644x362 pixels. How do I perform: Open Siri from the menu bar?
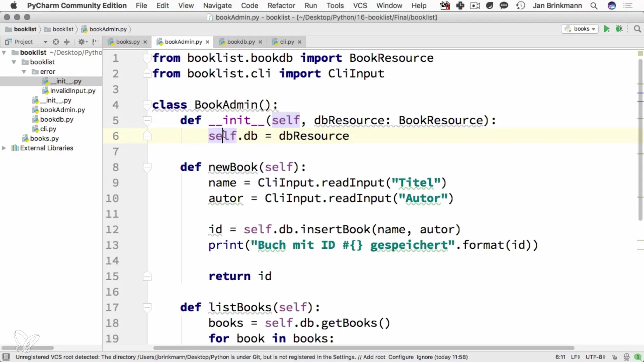[x=612, y=6]
